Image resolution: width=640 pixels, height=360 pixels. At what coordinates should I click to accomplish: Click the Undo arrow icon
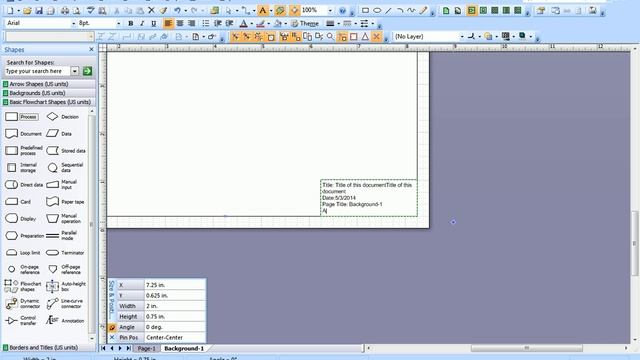(x=177, y=11)
